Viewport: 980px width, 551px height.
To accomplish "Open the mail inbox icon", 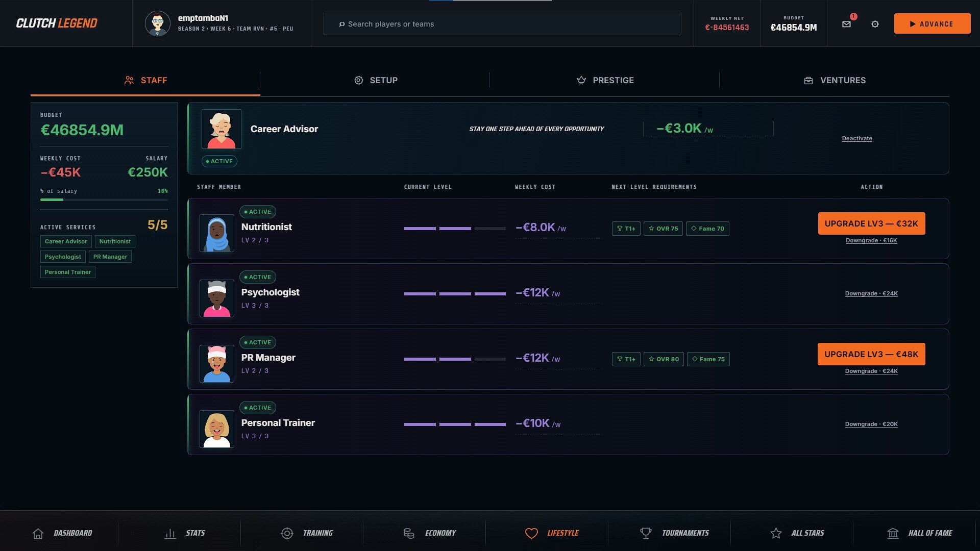I will click(x=846, y=24).
